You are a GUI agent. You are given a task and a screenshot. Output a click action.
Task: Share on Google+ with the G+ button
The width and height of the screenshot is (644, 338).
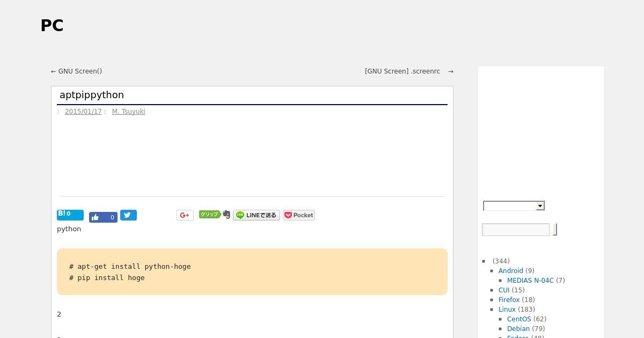pyautogui.click(x=185, y=215)
